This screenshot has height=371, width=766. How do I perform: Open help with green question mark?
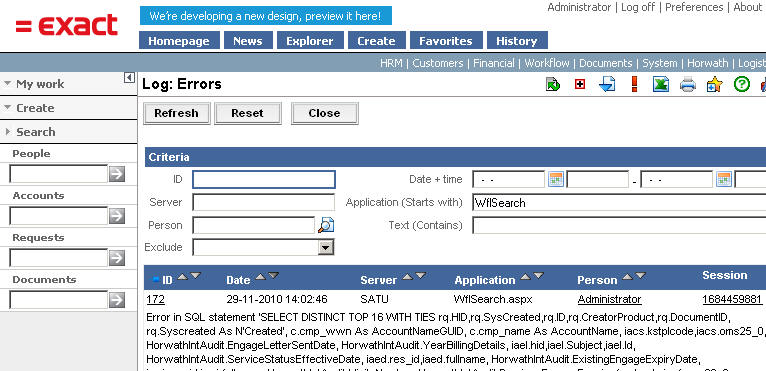[742, 85]
